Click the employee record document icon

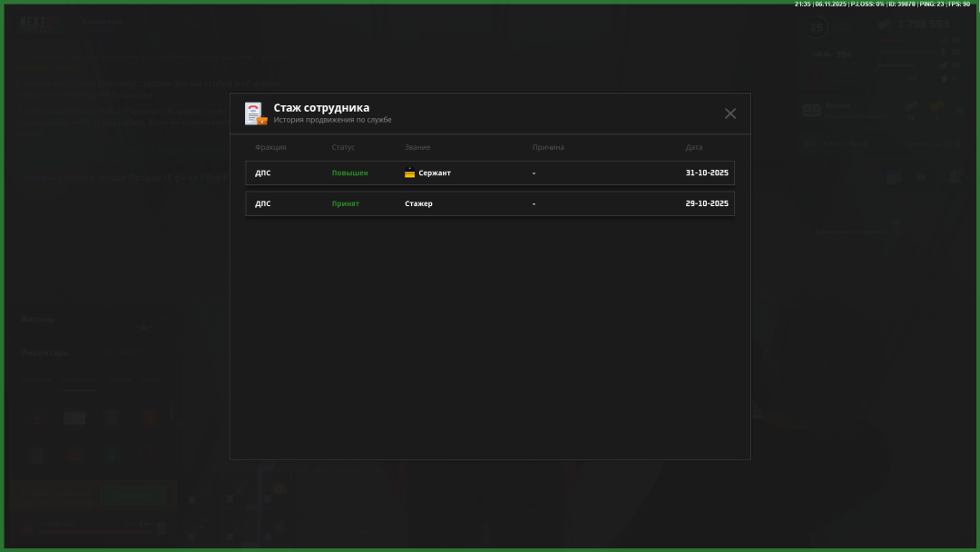click(255, 113)
